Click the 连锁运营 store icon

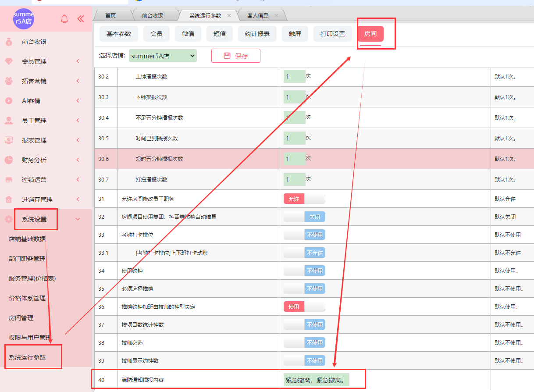pyautogui.click(x=9, y=180)
